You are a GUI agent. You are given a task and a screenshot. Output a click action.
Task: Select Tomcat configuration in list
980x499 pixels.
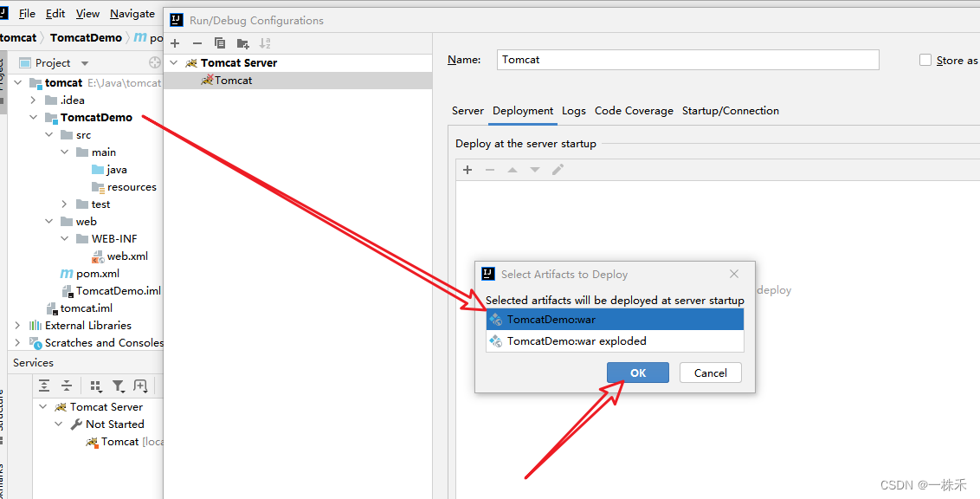[x=298, y=80]
